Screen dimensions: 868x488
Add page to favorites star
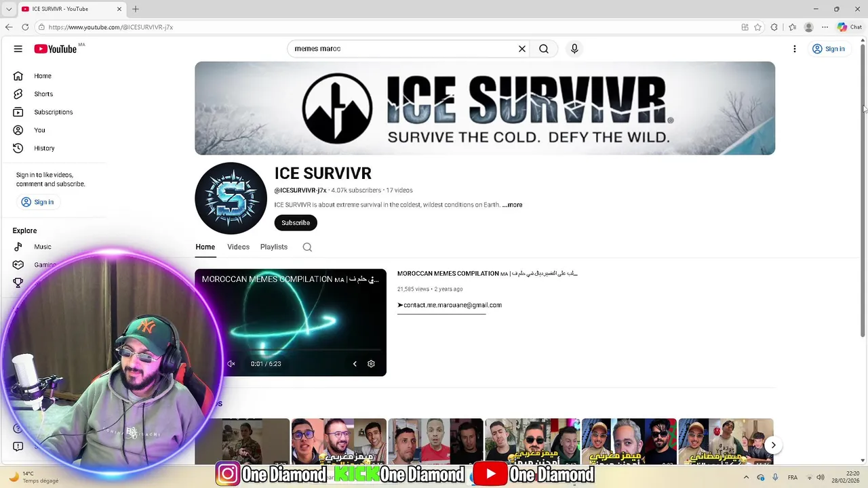point(757,27)
